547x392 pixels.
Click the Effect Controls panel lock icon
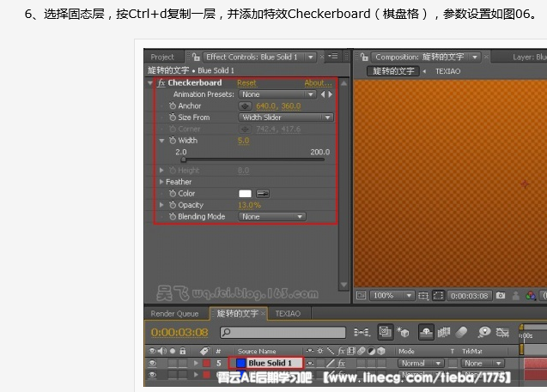tap(196, 57)
